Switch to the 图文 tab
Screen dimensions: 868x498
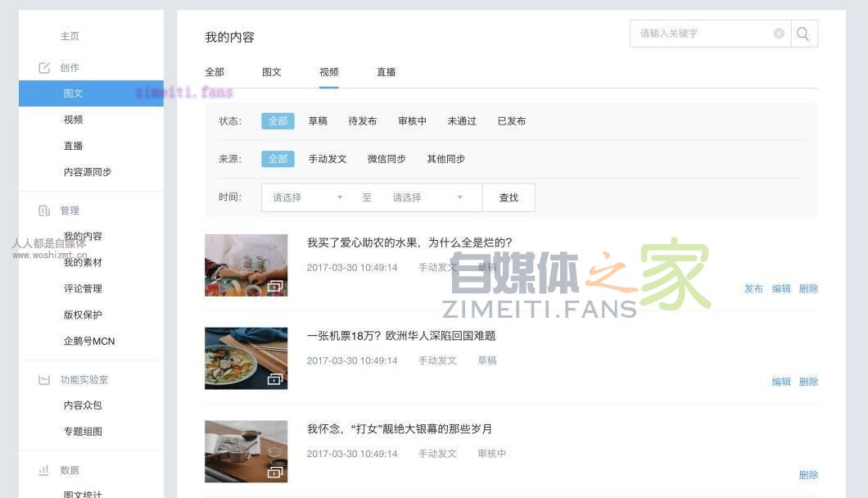point(271,72)
